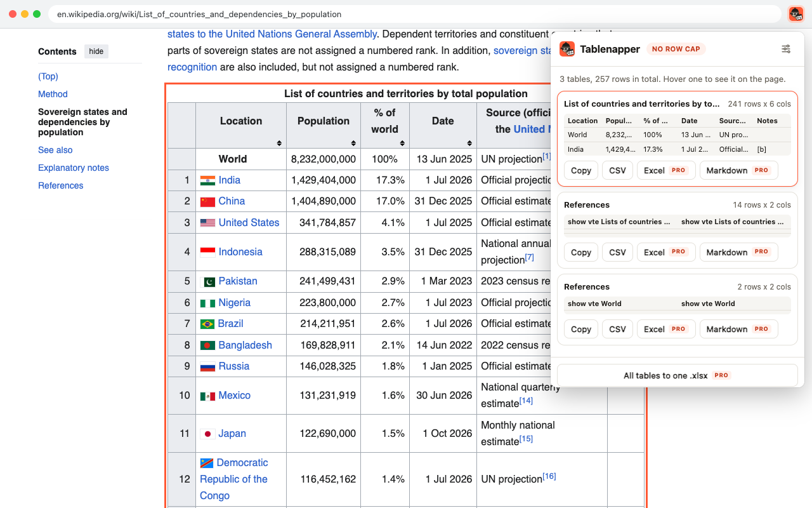Click the Pakistan flag icon
Screen dimensions: 812x508
tap(207, 281)
